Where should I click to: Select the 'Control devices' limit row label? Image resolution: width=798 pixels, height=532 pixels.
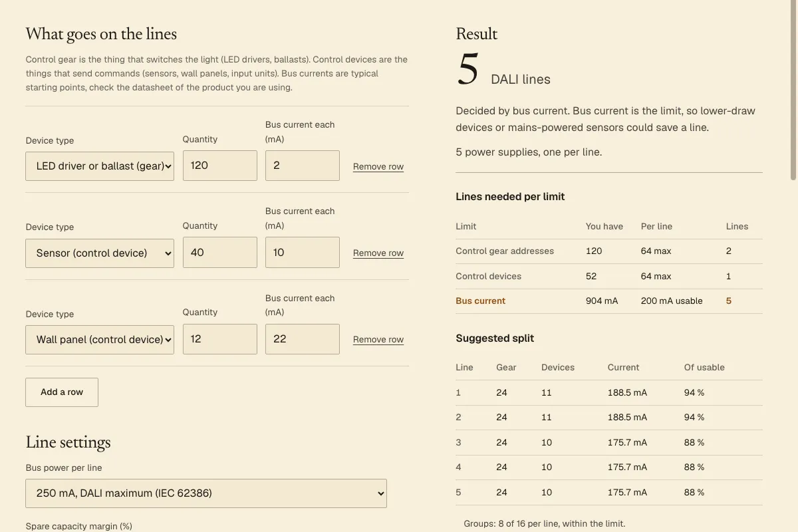pos(489,276)
